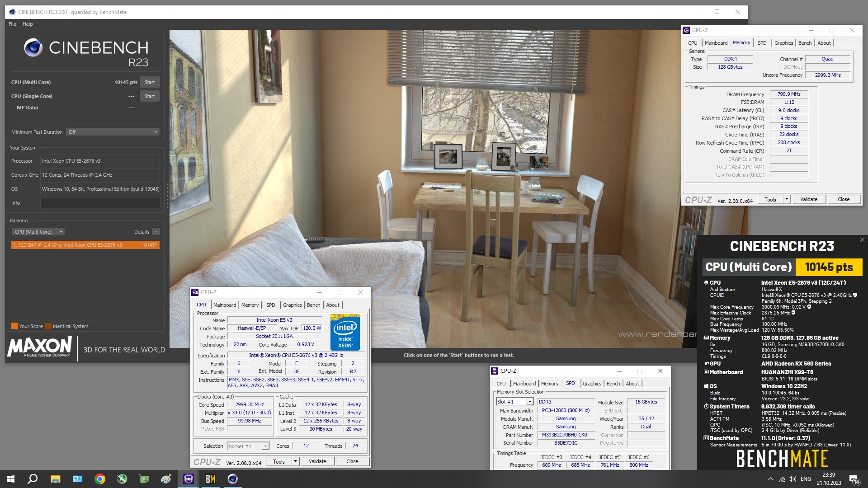Open Tools arrow in CPU-Z CPU window
This screenshot has width=868, height=488.
tap(295, 461)
